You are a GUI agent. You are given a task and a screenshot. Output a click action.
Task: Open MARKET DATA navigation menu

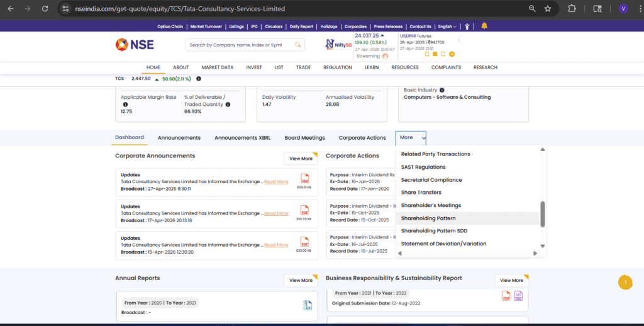(217, 67)
